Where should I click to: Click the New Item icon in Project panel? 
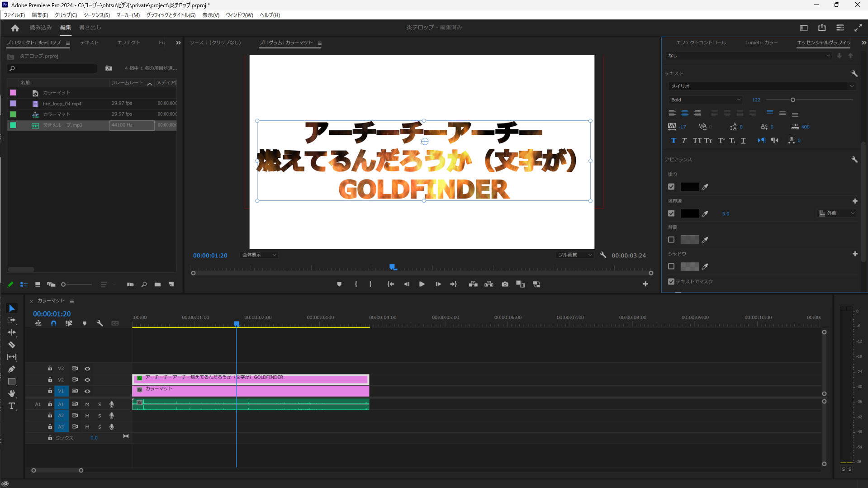coord(171,284)
